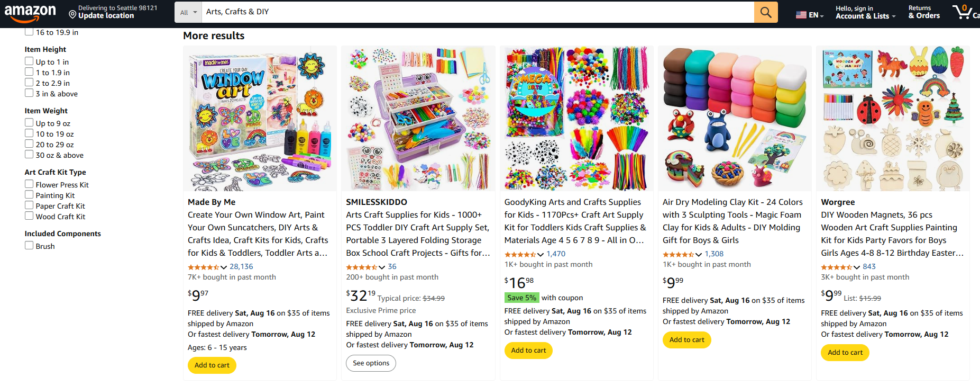Click the search input field
The image size is (980, 386).
[476, 12]
